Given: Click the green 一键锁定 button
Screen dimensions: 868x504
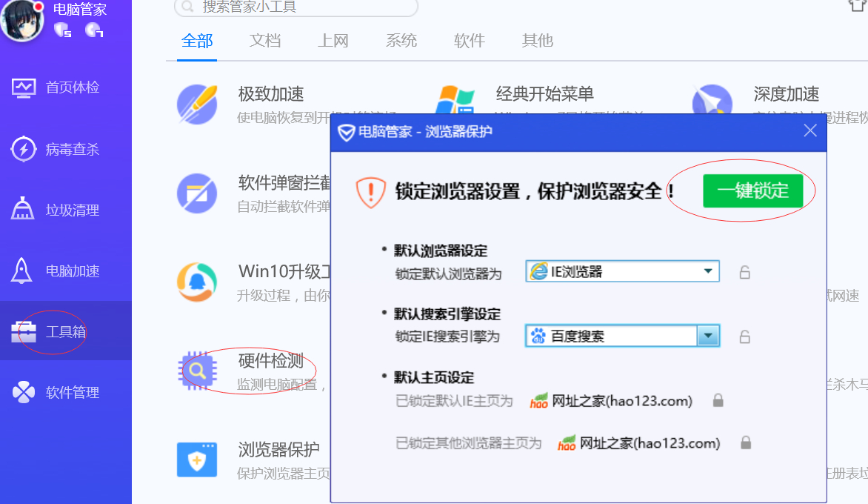Looking at the screenshot, I should coord(753,191).
